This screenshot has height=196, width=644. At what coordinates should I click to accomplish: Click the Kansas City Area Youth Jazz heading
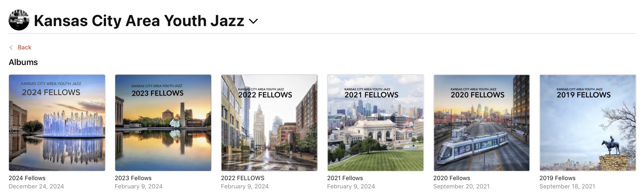(139, 21)
